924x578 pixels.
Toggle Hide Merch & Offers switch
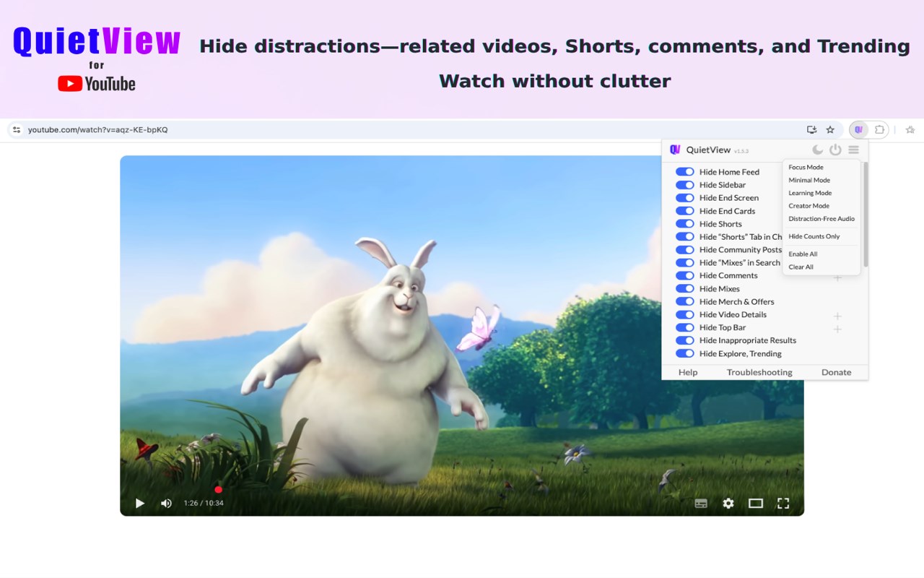(684, 301)
